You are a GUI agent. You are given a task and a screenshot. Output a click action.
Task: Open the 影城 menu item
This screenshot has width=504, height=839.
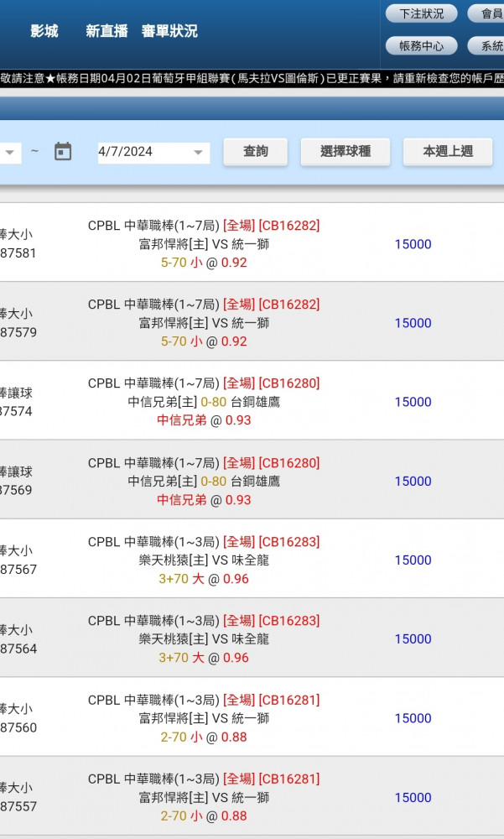click(44, 31)
